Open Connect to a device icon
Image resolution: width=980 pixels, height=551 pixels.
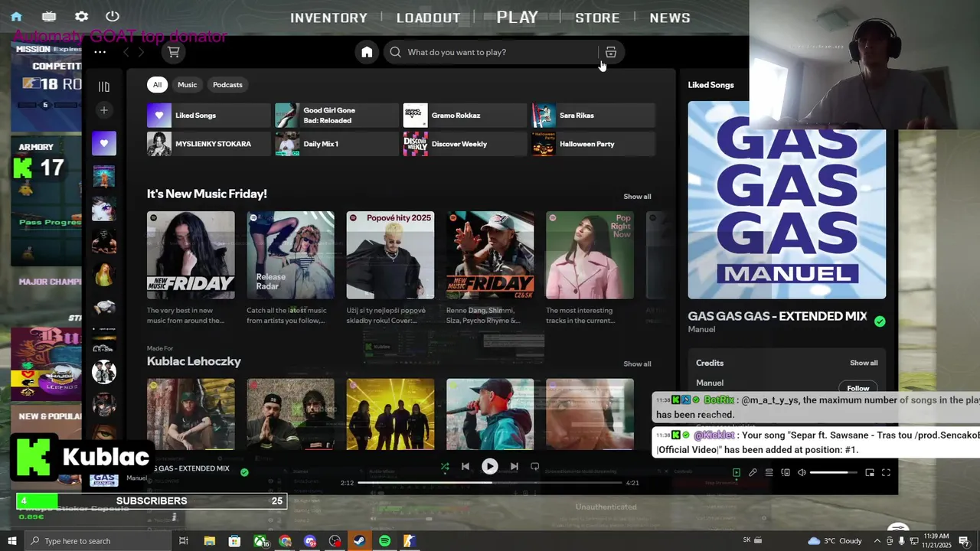click(786, 473)
